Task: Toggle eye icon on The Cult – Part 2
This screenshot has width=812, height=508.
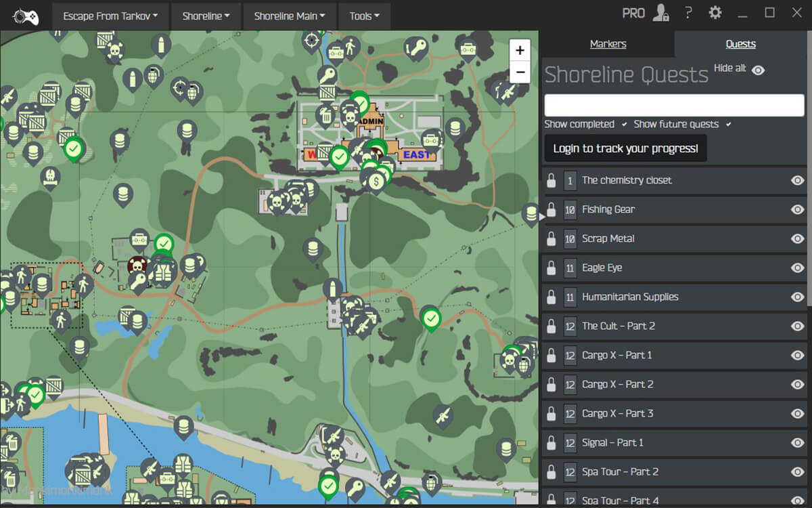Action: click(798, 326)
